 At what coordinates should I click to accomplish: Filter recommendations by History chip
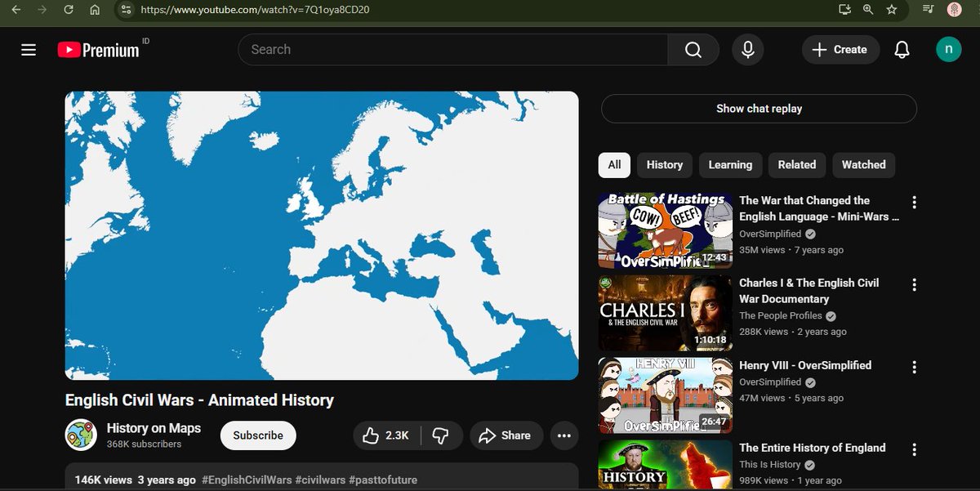[665, 165]
